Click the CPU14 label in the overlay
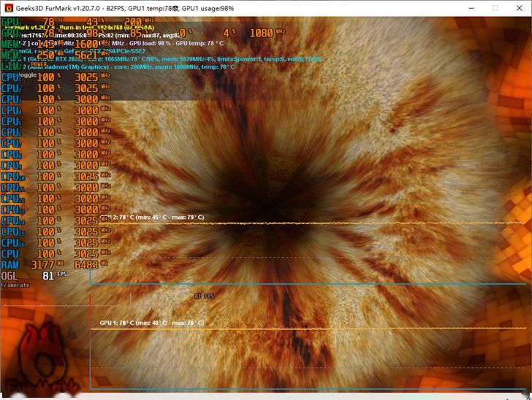The width and height of the screenshot is (532, 400). pos(12,220)
